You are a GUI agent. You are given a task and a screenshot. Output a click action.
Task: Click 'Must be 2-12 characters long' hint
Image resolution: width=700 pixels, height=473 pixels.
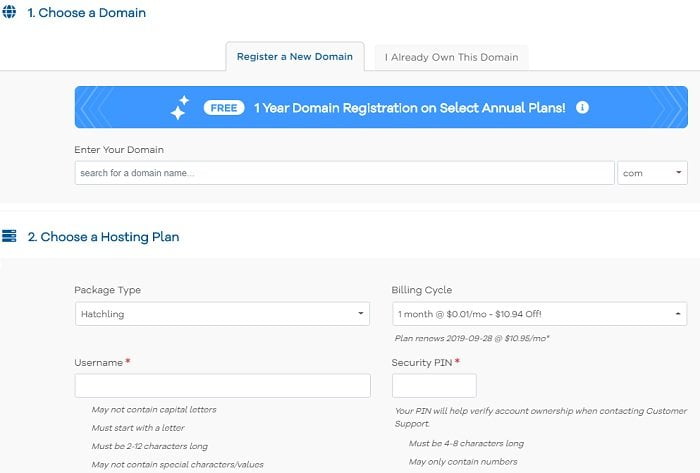click(150, 446)
